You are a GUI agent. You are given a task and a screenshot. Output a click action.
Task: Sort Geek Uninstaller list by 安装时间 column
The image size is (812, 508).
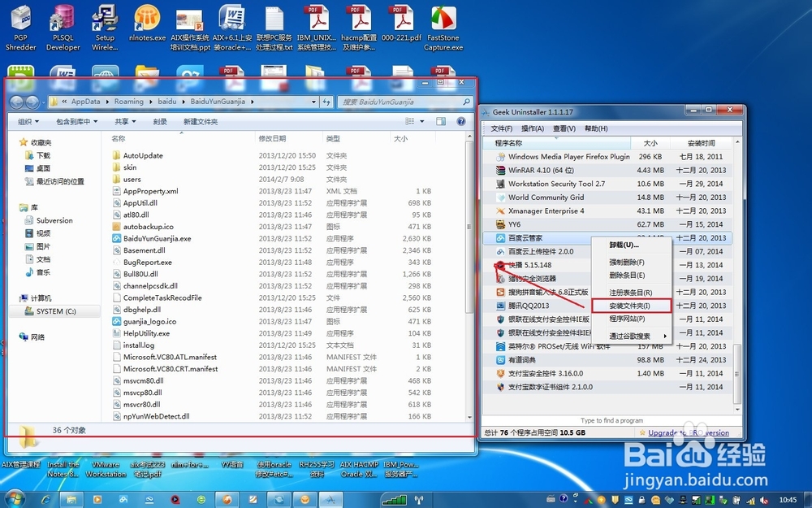tap(702, 143)
